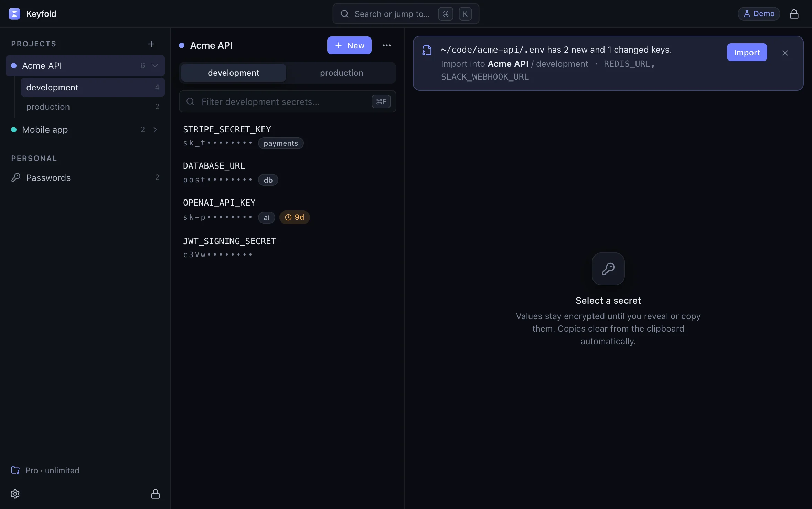Viewport: 812px width, 509px height.
Task: Click the teal Mobile app color dot
Action: (14, 130)
